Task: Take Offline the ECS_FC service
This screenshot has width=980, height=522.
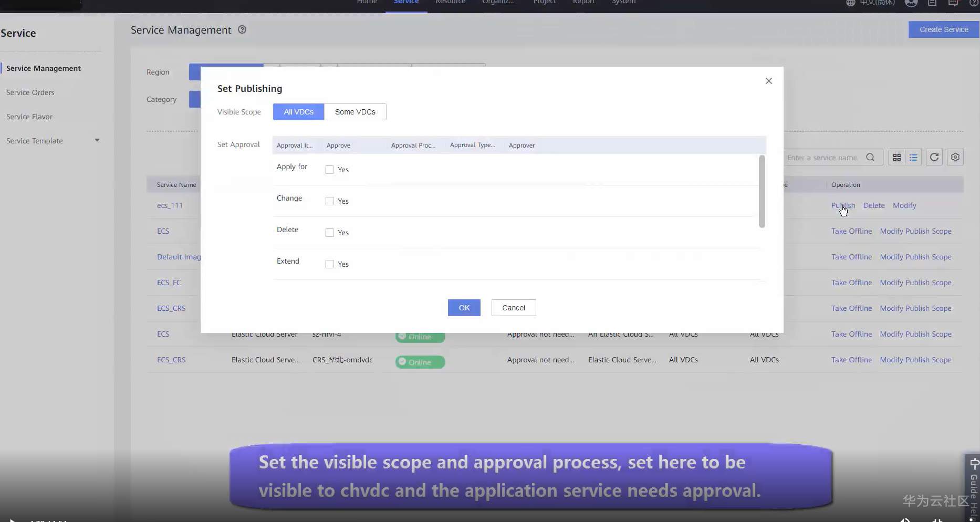Action: [x=851, y=283]
